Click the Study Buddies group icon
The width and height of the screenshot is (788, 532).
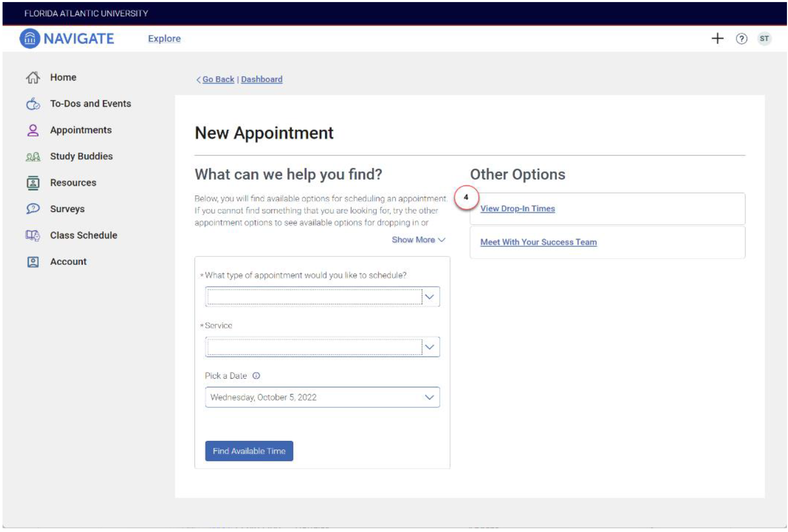point(33,157)
